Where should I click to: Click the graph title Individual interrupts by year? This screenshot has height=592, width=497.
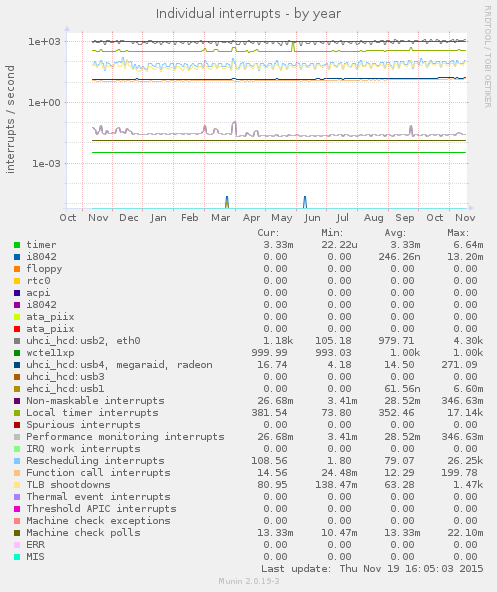[248, 14]
